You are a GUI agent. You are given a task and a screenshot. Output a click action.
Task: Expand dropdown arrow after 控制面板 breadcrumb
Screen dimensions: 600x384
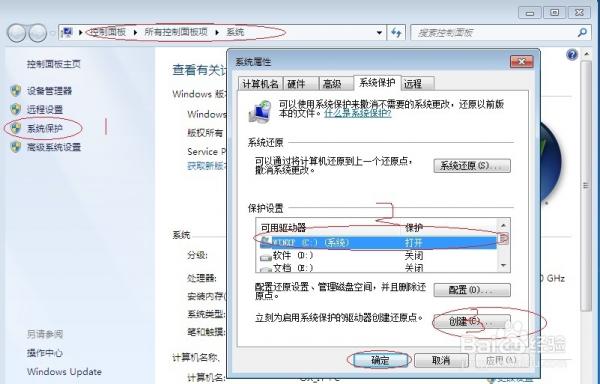(135, 33)
